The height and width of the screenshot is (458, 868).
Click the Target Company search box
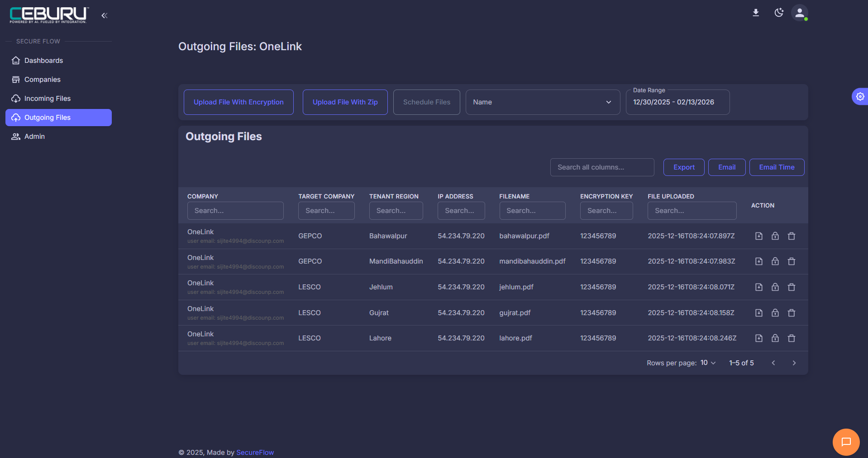coord(326,211)
